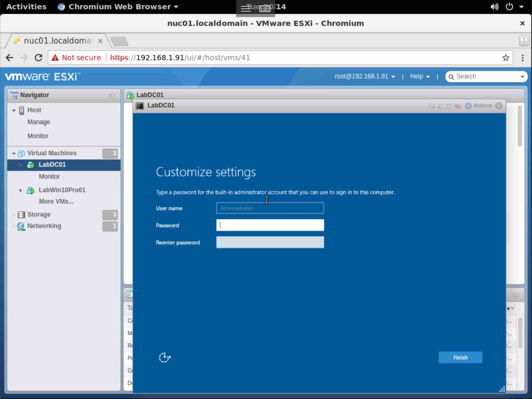Viewport: 532px width, 399px height.
Task: Click the LabDC01 console monitor icon
Action: (x=140, y=106)
